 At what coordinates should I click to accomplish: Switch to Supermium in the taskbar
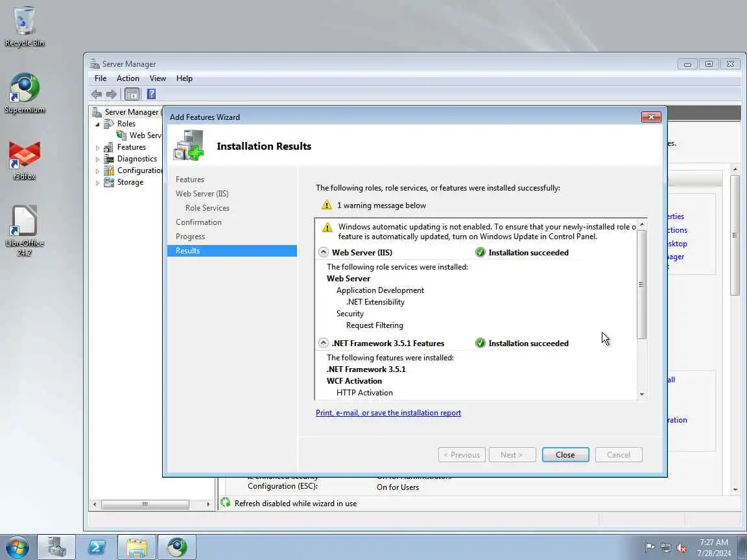pyautogui.click(x=177, y=547)
